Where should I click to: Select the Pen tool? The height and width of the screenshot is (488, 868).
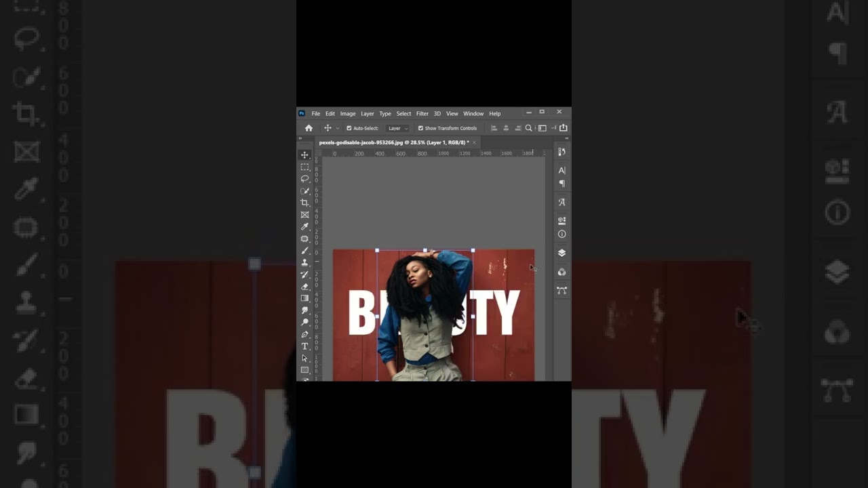pos(304,334)
